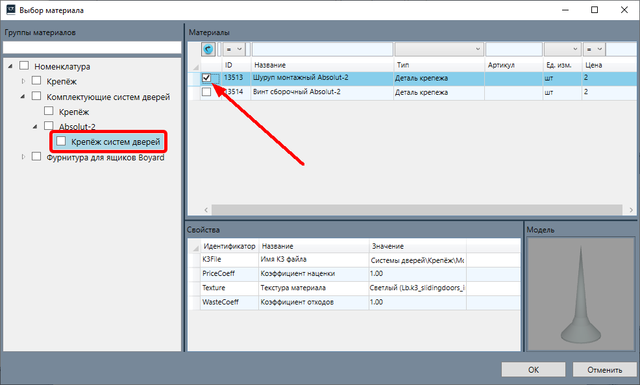
Task: Click the horizontal scrollbar of materials list
Action: click(416, 210)
